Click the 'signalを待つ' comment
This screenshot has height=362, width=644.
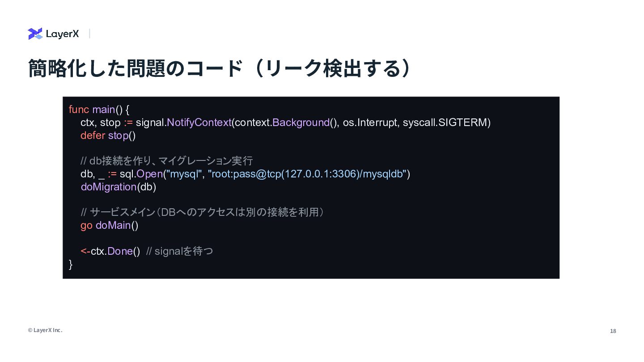pyautogui.click(x=180, y=251)
